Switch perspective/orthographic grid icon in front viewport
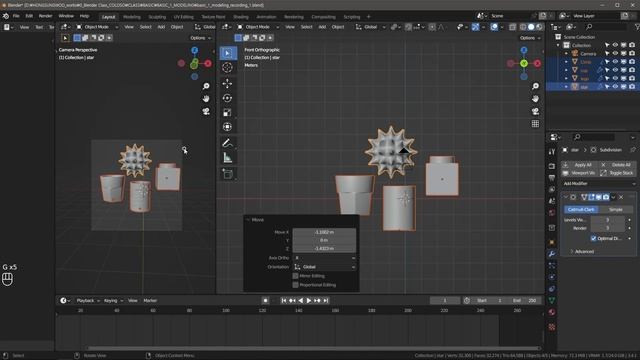Screen dimensions: 640x360 [x=535, y=123]
